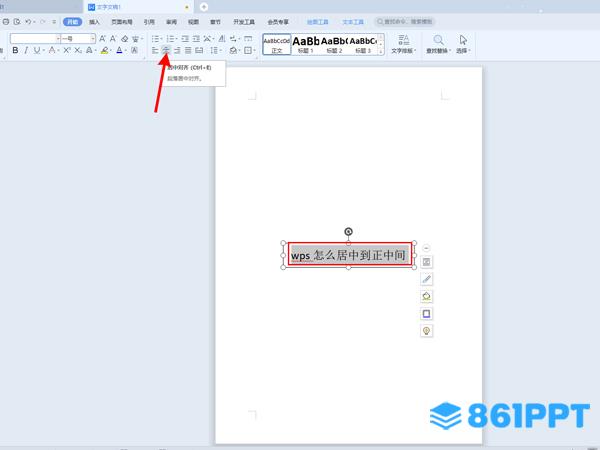Click the align left icon
Screen dimensions: 600x450
[x=155, y=50]
